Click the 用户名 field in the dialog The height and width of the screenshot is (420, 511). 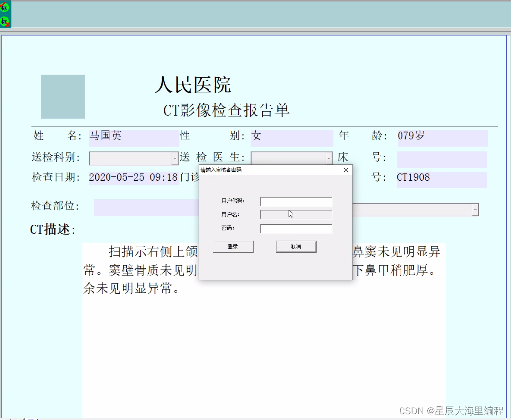(x=296, y=214)
